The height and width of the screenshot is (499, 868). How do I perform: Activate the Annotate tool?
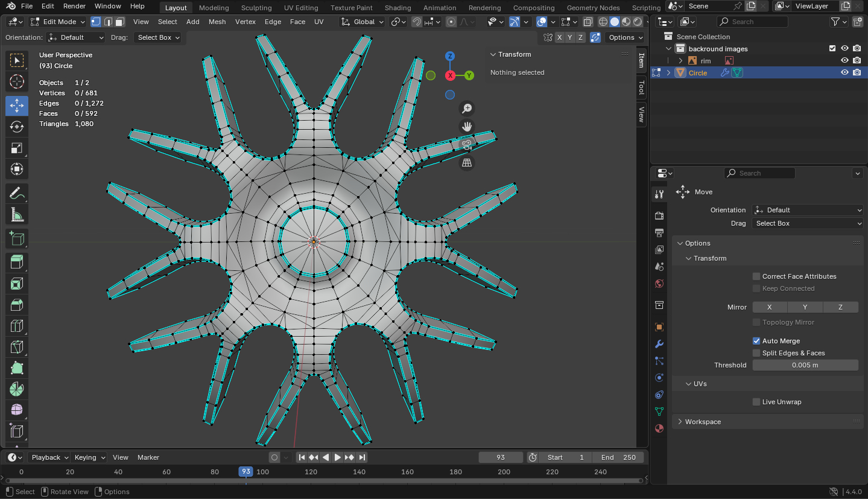tap(17, 193)
